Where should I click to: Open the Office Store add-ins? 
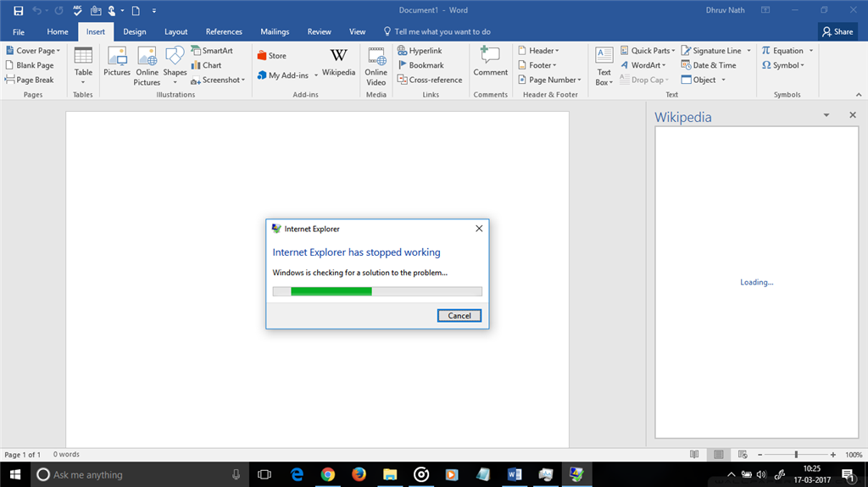(272, 56)
